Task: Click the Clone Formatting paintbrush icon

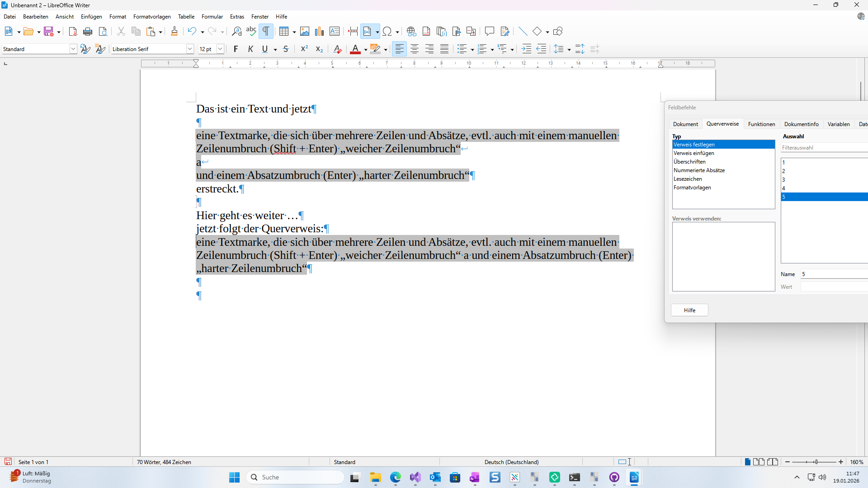Action: coord(174,31)
